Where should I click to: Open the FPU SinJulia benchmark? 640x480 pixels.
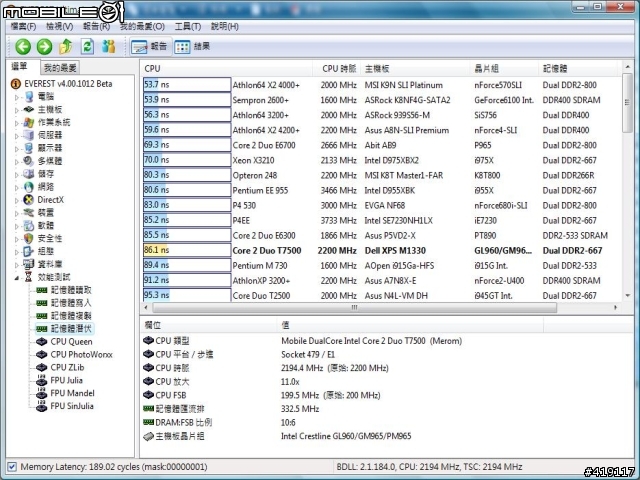72,406
